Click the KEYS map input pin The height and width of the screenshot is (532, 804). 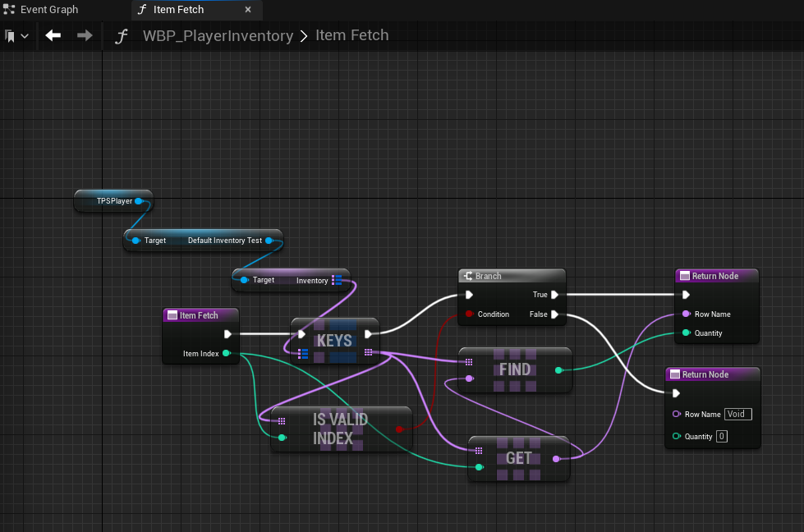pyautogui.click(x=302, y=353)
